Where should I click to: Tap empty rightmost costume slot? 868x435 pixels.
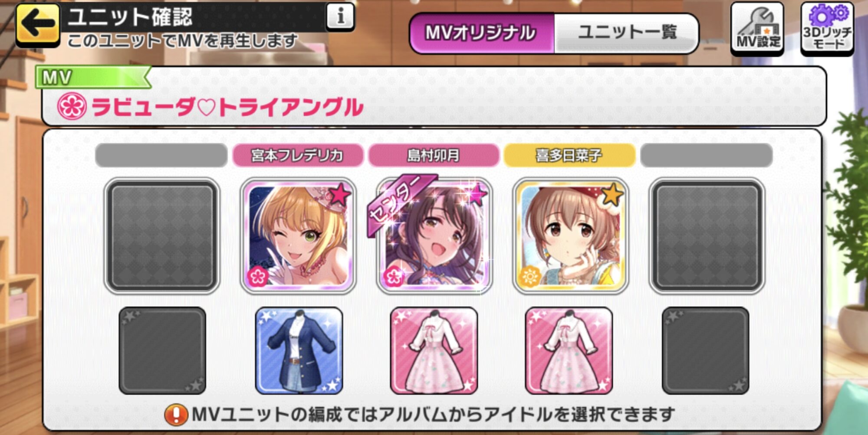(706, 350)
